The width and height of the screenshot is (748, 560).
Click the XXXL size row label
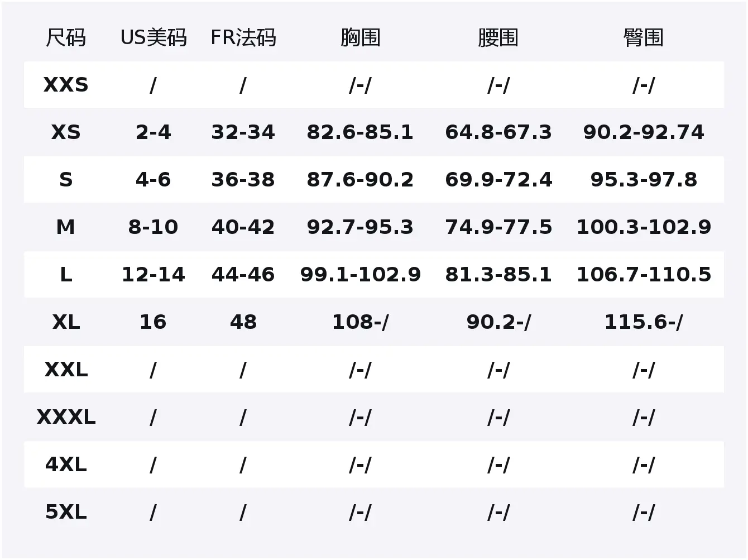coord(66,417)
